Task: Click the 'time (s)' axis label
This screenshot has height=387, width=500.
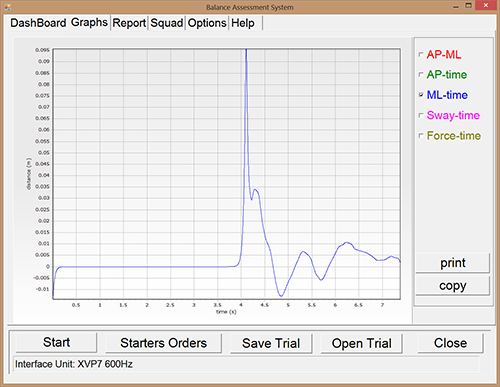Action: (226, 312)
